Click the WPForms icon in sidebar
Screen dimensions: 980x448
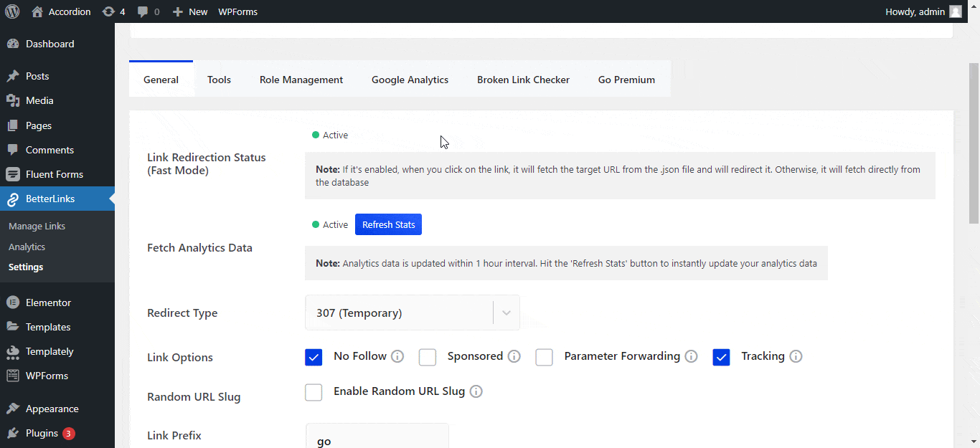point(13,376)
